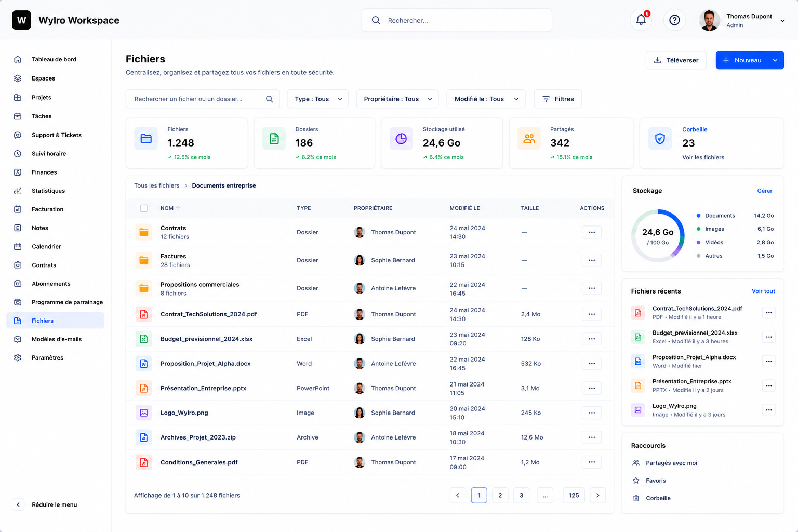Open Suivi horaire in the sidebar
Image resolution: width=798 pixels, height=532 pixels.
(55, 154)
